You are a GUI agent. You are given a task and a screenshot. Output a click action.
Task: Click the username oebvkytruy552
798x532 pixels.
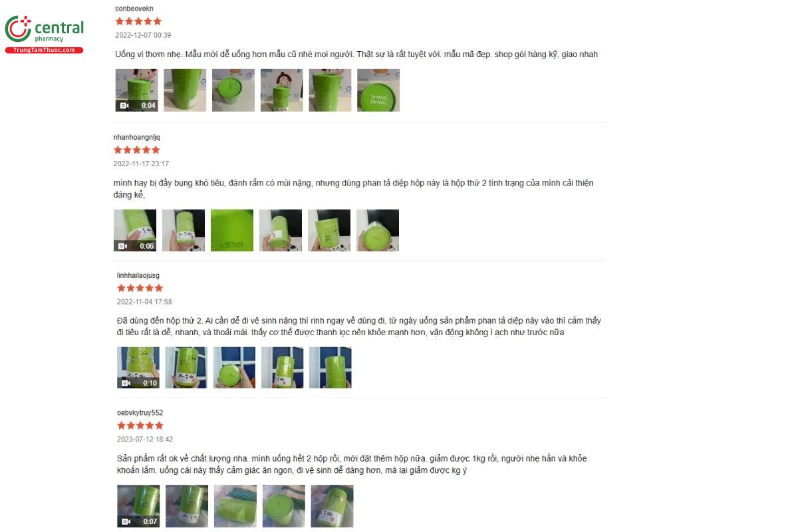[140, 412]
